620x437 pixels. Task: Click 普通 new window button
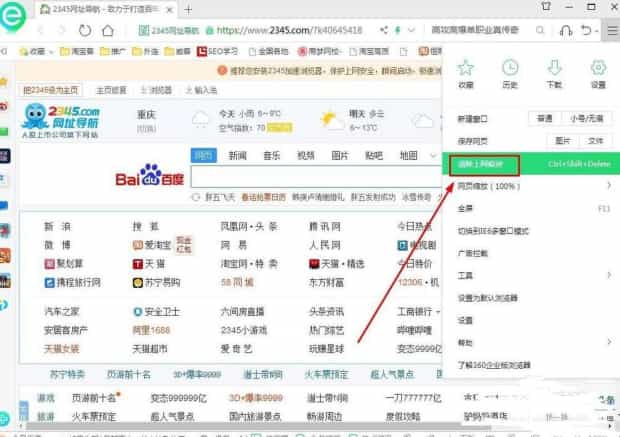[x=545, y=118]
